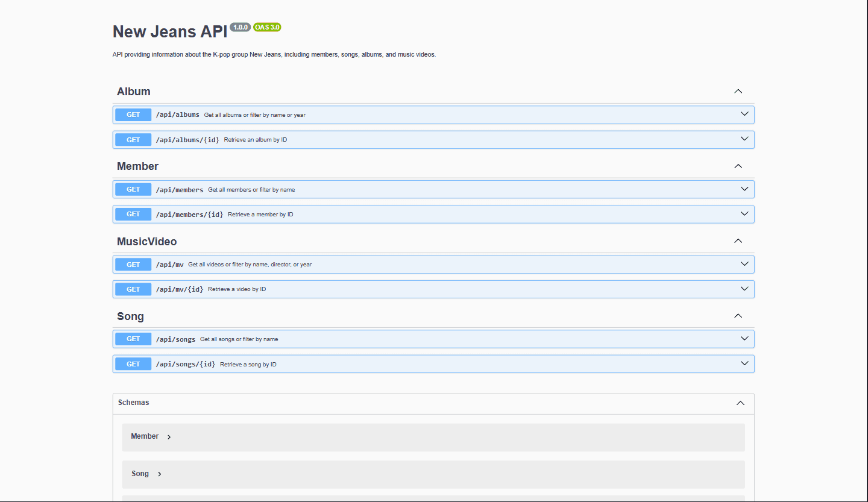868x502 pixels.
Task: Click GET badge for /api/songs/{id}
Action: (133, 364)
